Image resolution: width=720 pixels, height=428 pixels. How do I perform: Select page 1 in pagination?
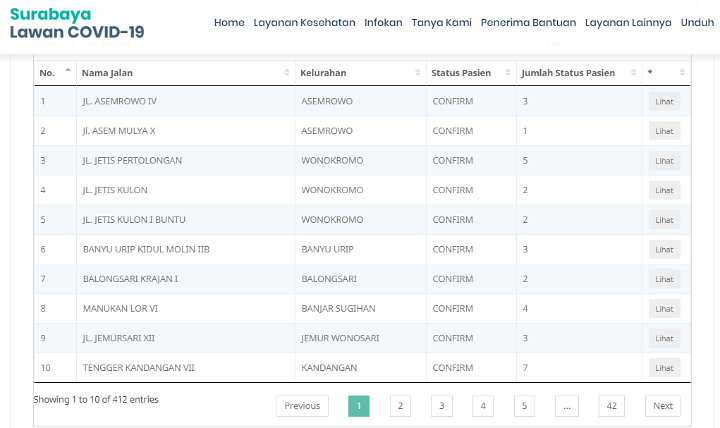(x=359, y=406)
